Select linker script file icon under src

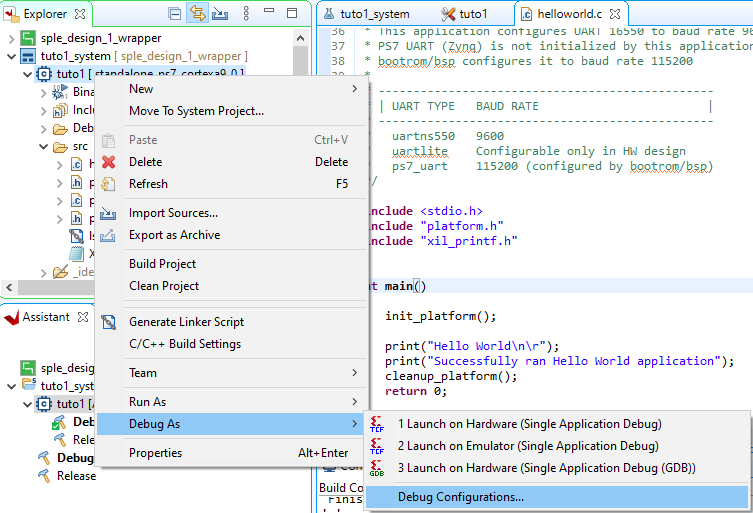[76, 236]
